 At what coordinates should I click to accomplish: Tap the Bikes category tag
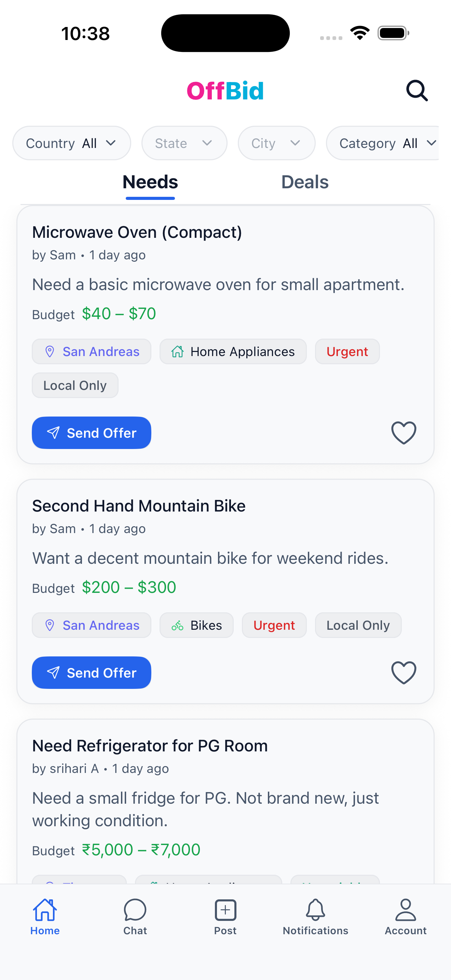tap(196, 625)
